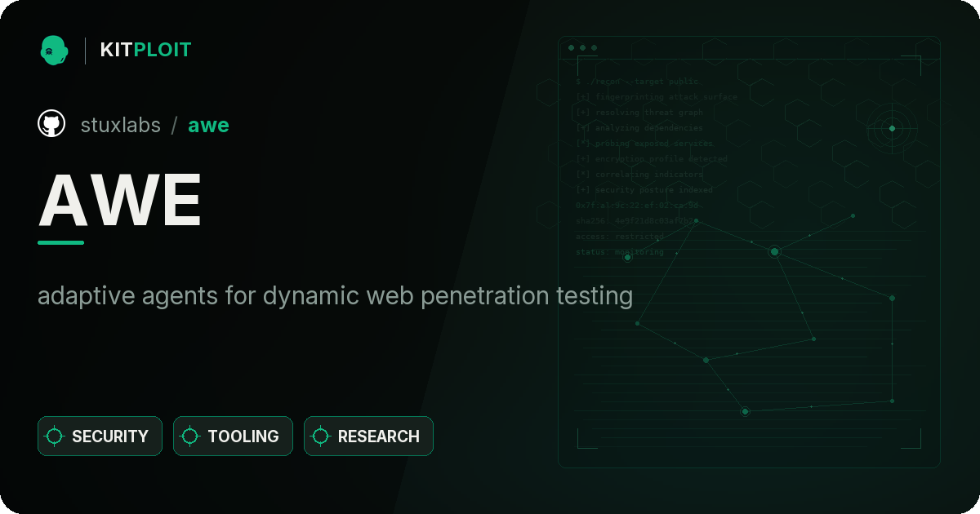Click the large AWE title
Screen dimensions: 980x514
pyautogui.click(x=120, y=200)
